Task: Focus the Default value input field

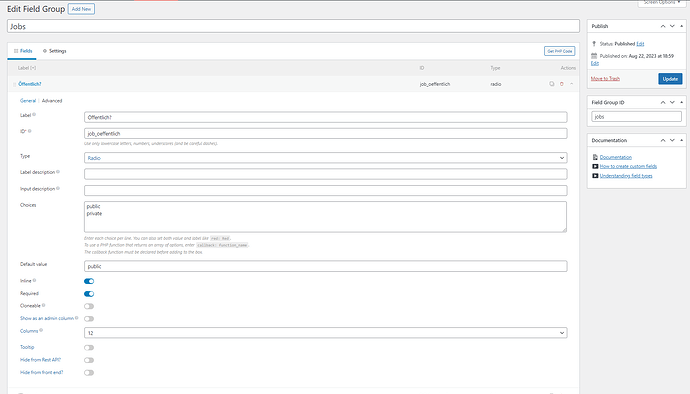Action: pyautogui.click(x=326, y=266)
